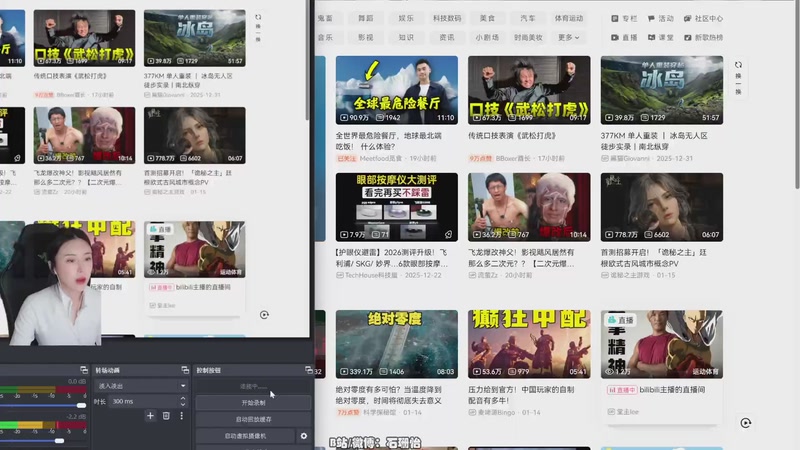Screen dimensions: 800x450
Task: Open the TechHouse科技屋 uploader link
Action: (371, 275)
